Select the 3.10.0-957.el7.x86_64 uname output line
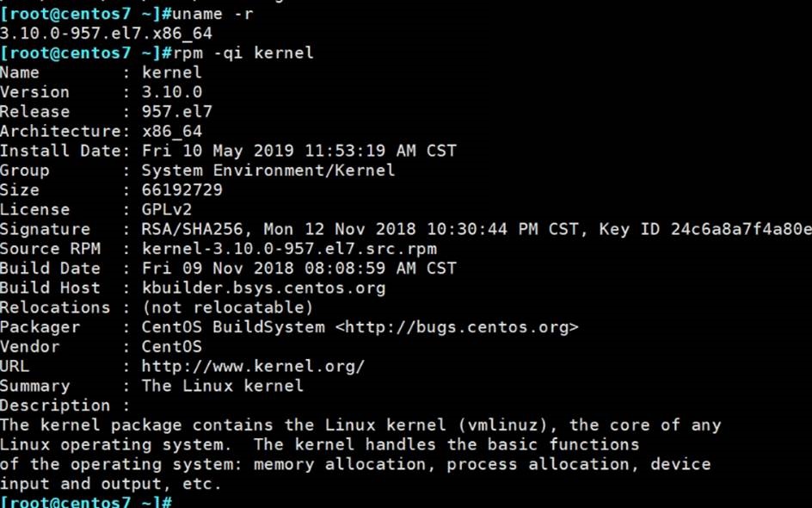812x508 pixels. coord(106,34)
